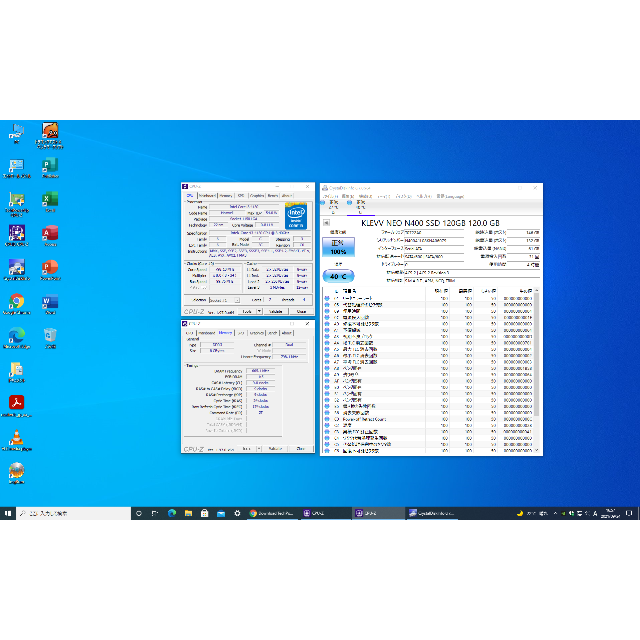Image resolution: width=640 pixels, height=640 pixels.
Task: Click the IME mode indicator A in tray
Action: (595, 513)
